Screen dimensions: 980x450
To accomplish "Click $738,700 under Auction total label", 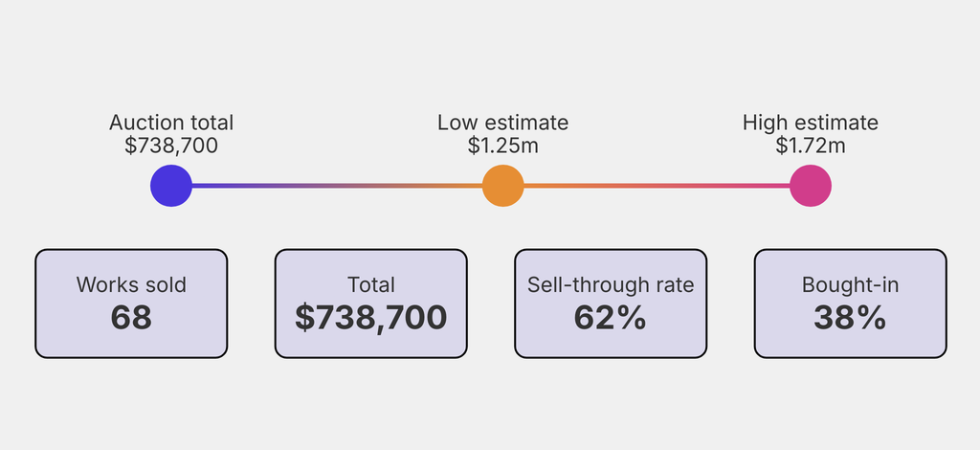I will (x=171, y=146).
